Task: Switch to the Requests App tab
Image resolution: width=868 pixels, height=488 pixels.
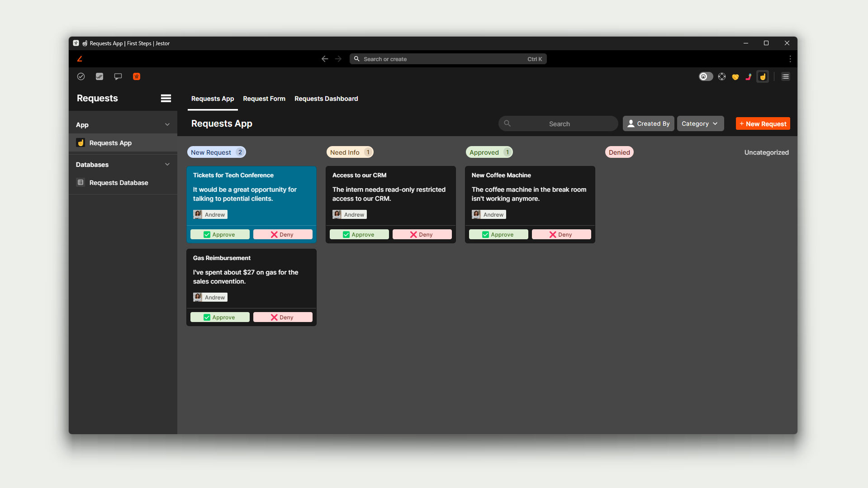Action: pos(213,99)
